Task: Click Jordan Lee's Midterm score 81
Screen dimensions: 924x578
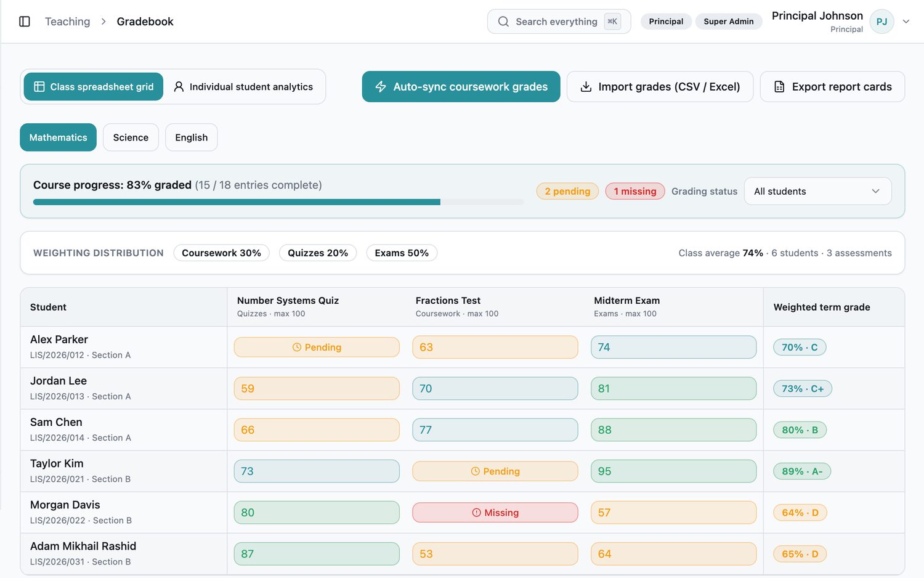Action: [x=673, y=389]
